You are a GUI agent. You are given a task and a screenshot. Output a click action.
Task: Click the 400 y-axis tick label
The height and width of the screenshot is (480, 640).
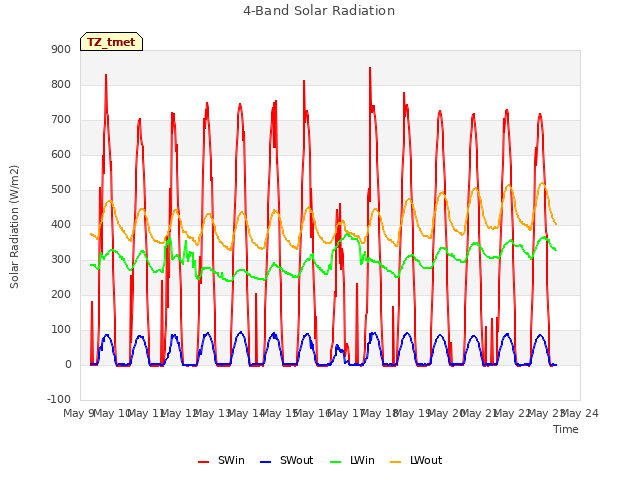coord(61,224)
